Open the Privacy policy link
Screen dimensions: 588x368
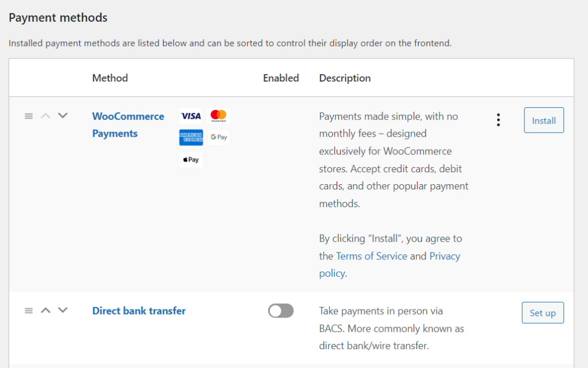444,256
